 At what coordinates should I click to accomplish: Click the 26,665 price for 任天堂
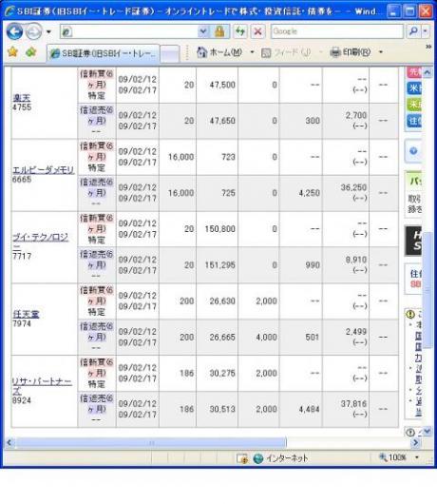(x=222, y=338)
